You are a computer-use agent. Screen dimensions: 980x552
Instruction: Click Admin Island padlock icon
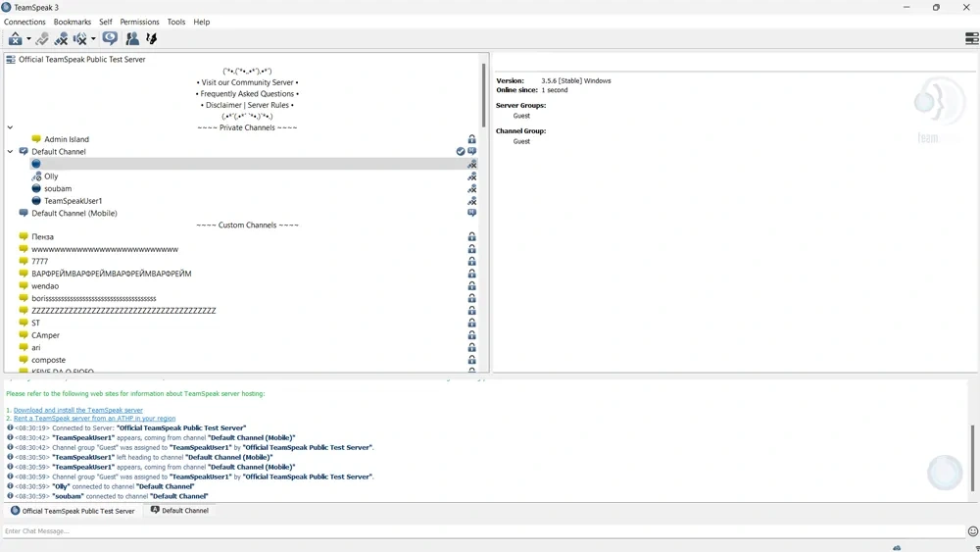tap(472, 139)
